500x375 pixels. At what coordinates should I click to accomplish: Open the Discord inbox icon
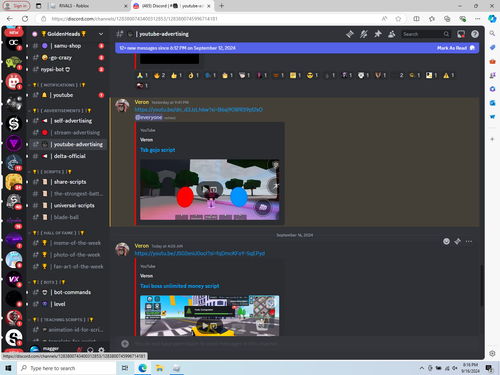tap(461, 34)
